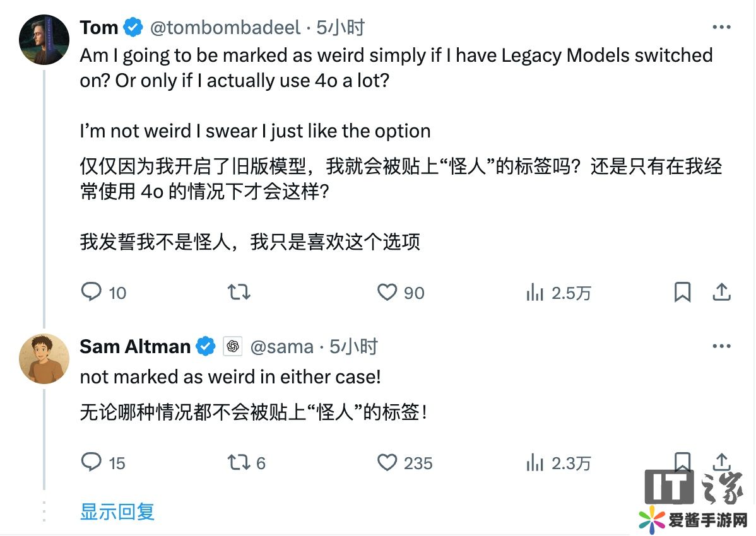Share Tom's tweet
The height and width of the screenshot is (536, 756).
721,292
